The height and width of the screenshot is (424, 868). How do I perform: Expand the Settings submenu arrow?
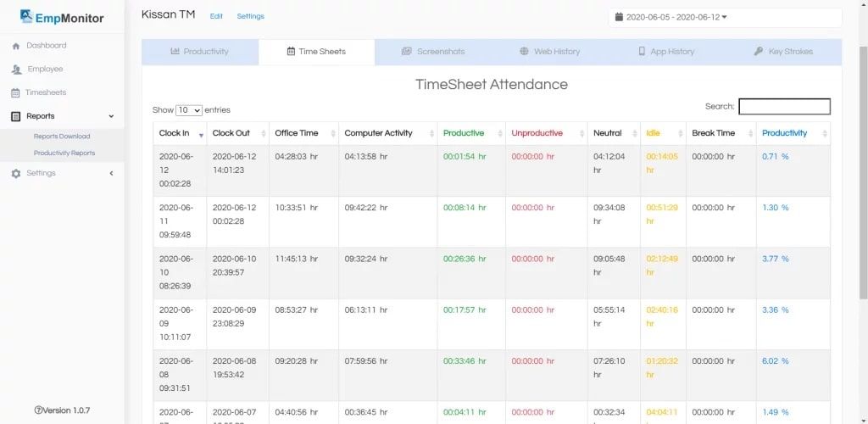pos(111,173)
